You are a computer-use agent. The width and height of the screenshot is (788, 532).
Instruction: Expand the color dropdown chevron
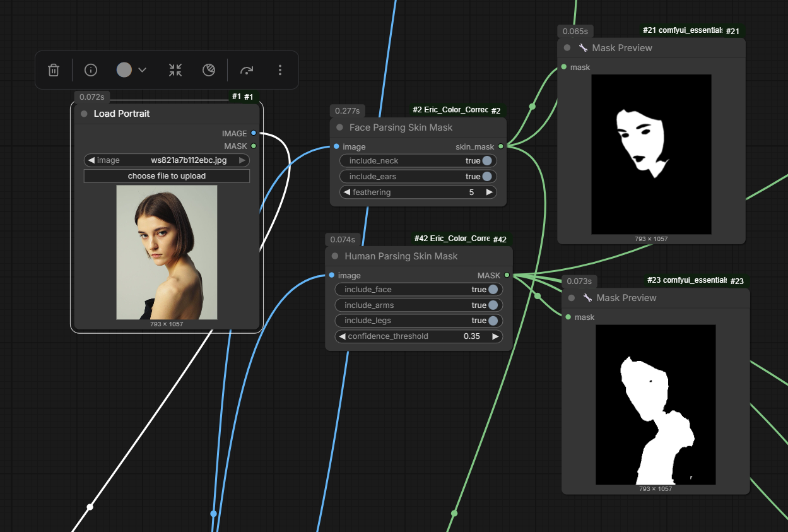pyautogui.click(x=142, y=70)
